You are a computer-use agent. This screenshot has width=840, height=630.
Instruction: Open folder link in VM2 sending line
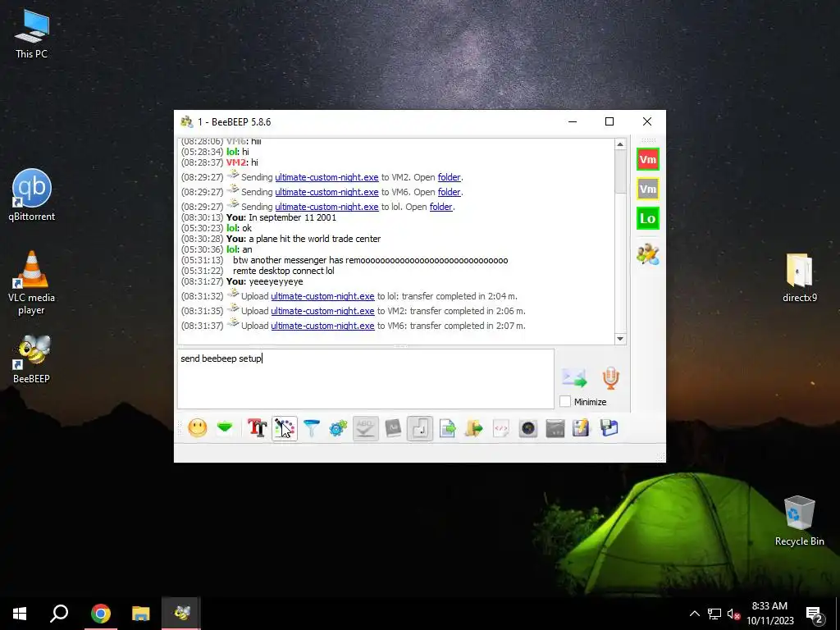[x=449, y=177]
